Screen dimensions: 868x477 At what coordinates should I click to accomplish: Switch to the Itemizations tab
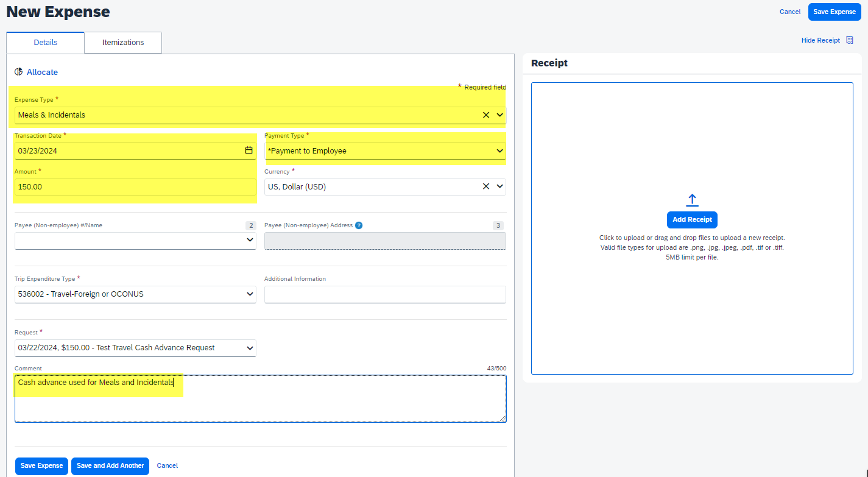click(x=123, y=43)
